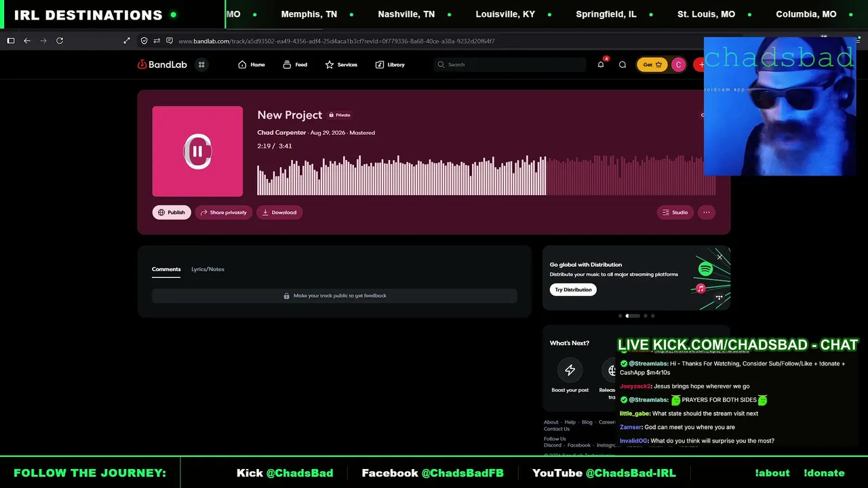Click the site settings icon in address bar

[157, 41]
